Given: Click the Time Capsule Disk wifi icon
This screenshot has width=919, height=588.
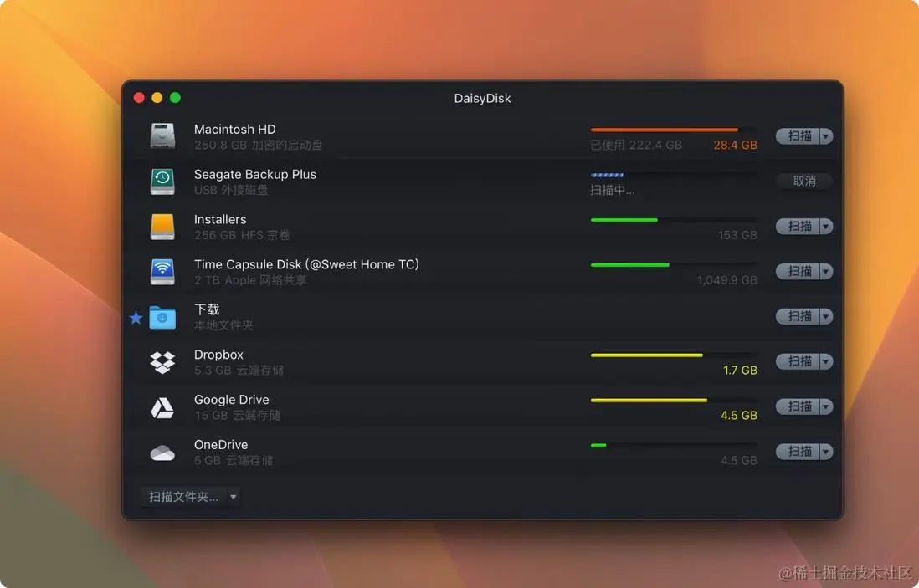Looking at the screenshot, I should pos(162,271).
